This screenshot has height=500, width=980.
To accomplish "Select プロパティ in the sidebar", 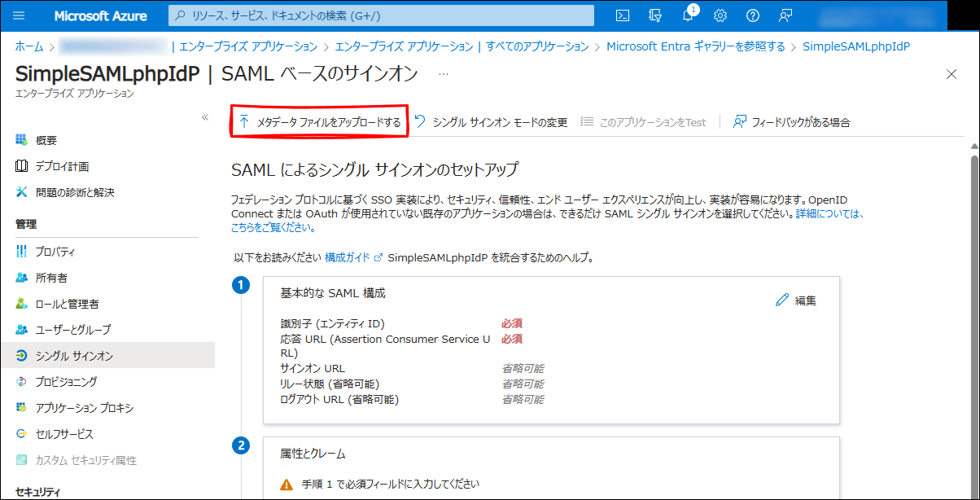I will 55,252.
